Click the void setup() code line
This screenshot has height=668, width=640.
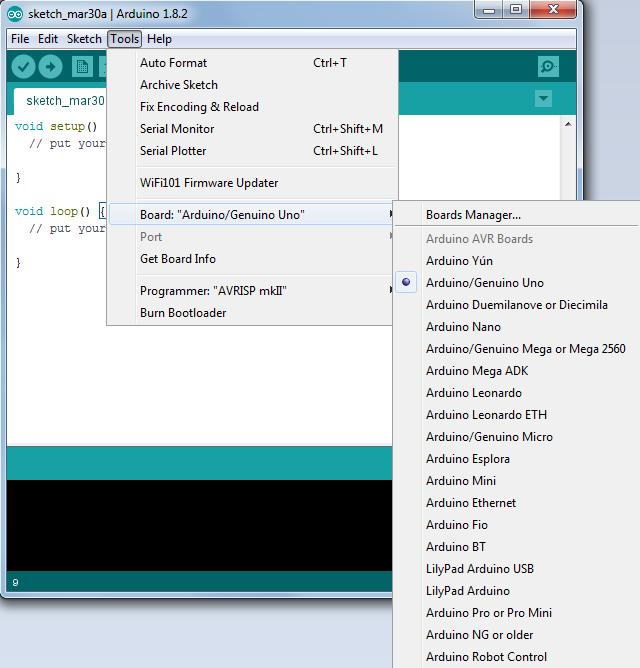[56, 127]
